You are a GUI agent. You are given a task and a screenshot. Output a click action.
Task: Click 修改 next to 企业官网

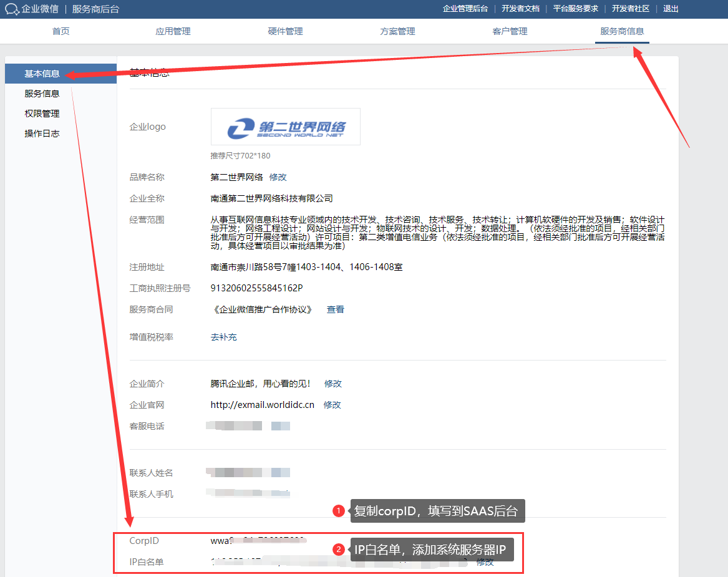(332, 405)
